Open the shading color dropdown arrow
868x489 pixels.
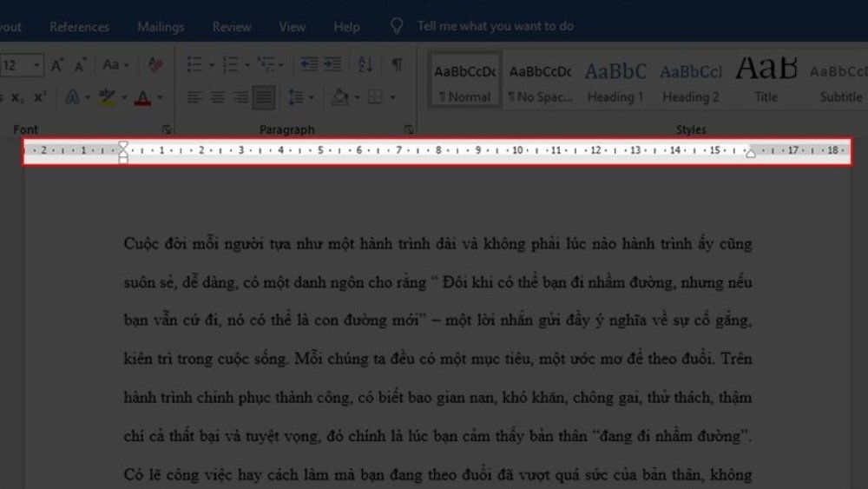(357, 98)
